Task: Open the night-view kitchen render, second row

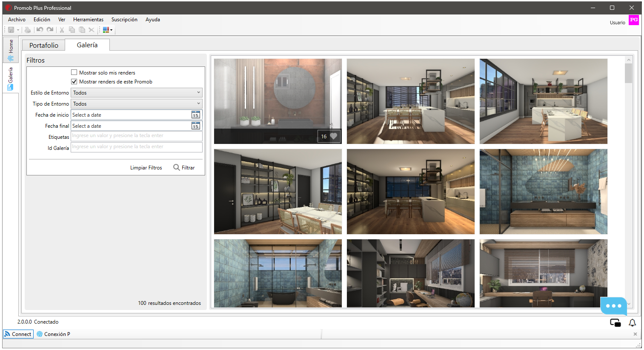Action: click(x=410, y=191)
